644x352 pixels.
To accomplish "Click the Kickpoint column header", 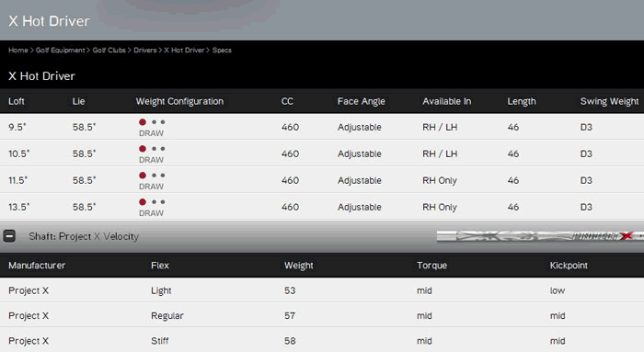I will point(569,266).
